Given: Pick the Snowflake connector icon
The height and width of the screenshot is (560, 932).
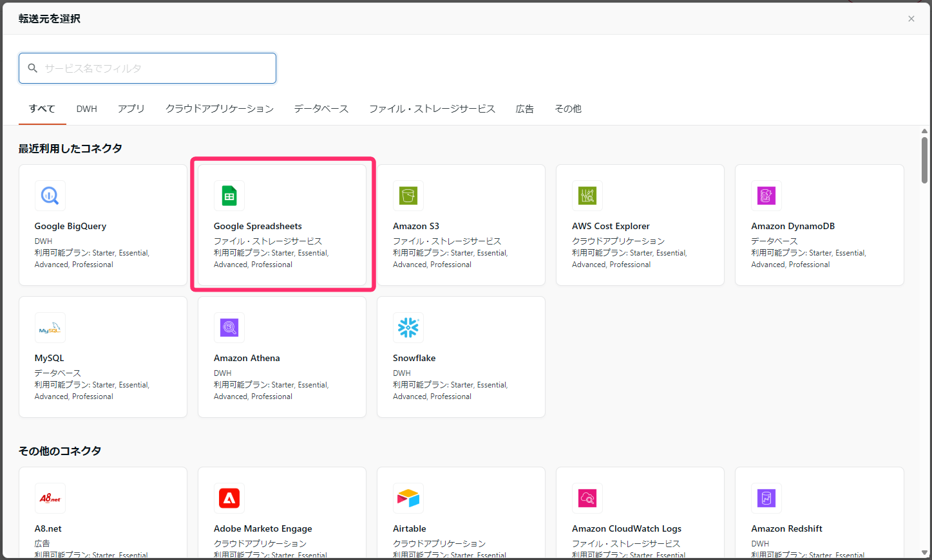Looking at the screenshot, I should [x=408, y=328].
